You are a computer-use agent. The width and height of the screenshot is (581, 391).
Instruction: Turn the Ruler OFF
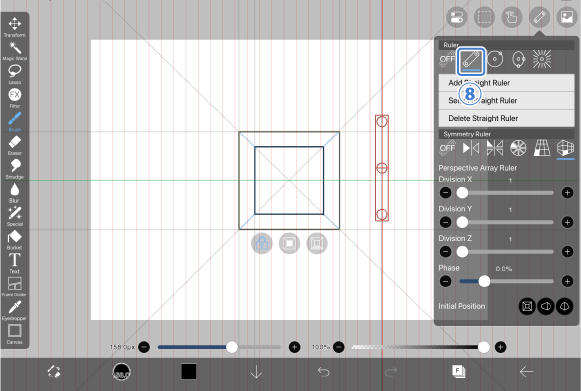pyautogui.click(x=447, y=59)
